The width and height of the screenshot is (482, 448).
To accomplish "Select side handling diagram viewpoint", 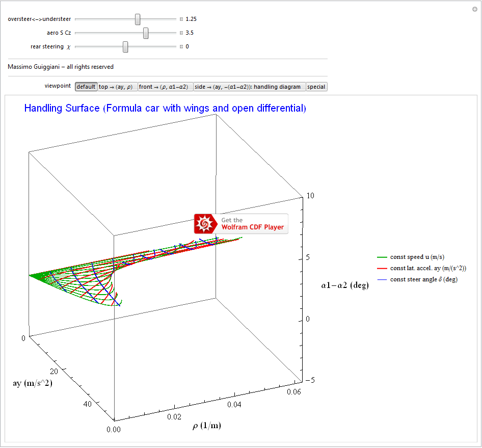I will pyautogui.click(x=249, y=87).
